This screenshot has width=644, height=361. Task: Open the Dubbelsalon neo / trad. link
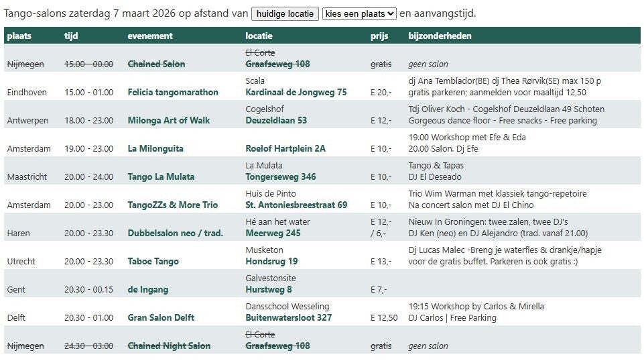pyautogui.click(x=176, y=233)
